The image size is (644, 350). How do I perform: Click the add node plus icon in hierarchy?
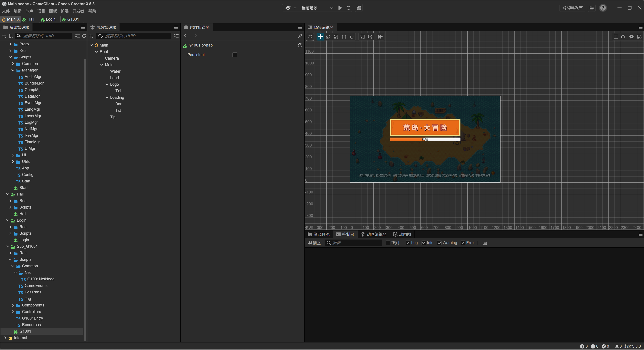91,36
